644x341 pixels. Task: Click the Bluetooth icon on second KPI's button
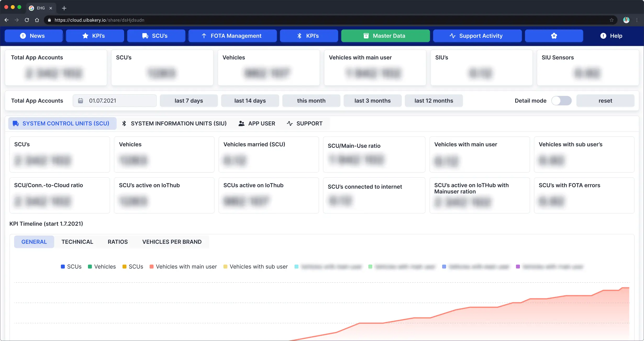click(299, 36)
